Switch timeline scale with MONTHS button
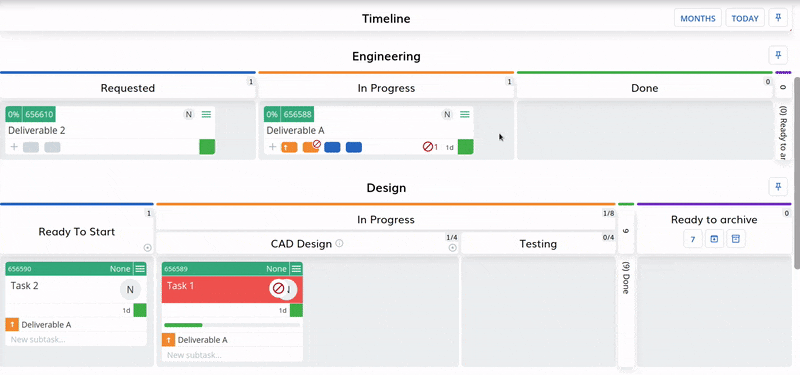 [x=698, y=18]
